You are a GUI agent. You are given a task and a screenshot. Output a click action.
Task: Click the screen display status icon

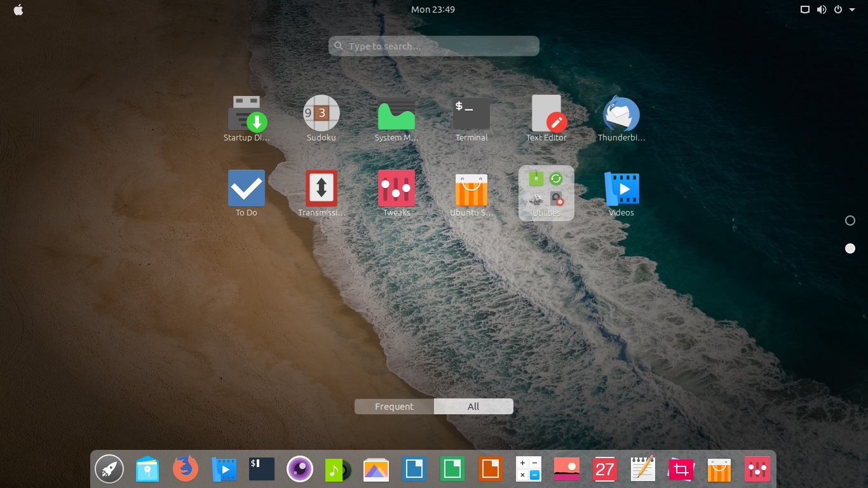pyautogui.click(x=805, y=10)
